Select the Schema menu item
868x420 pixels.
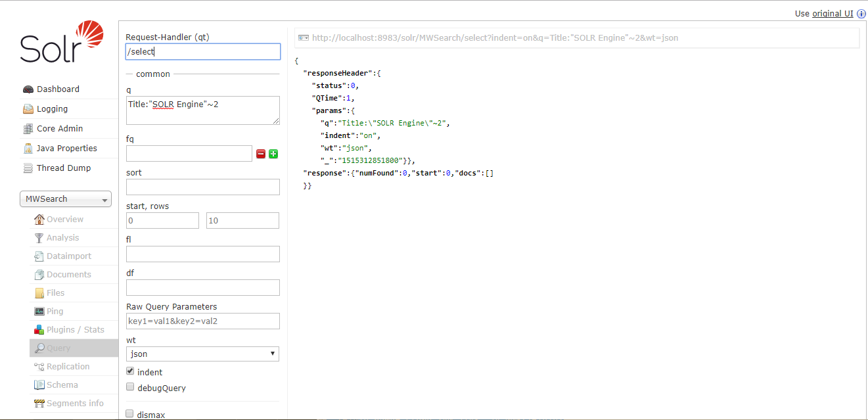click(x=62, y=385)
